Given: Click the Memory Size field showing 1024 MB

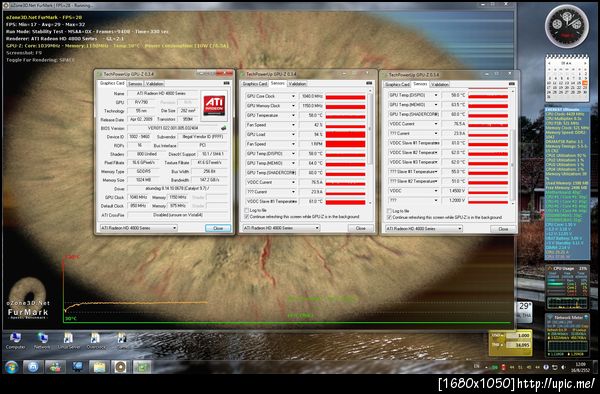Looking at the screenshot, I should click(x=143, y=180).
